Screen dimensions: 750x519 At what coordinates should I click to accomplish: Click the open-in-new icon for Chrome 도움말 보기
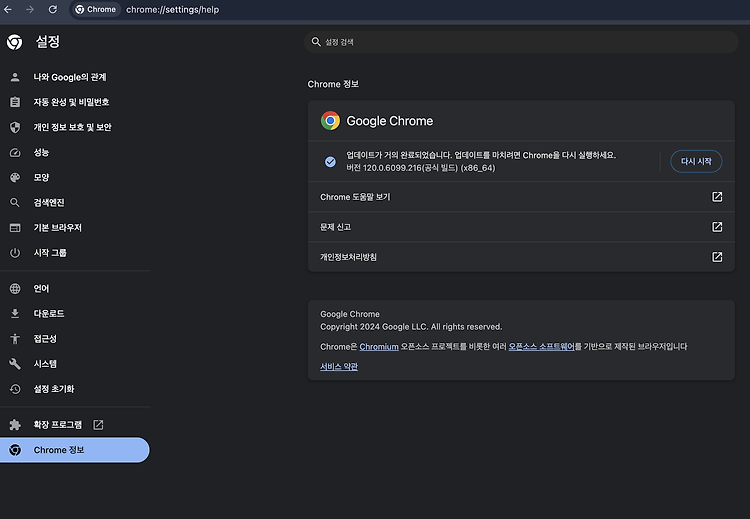[x=717, y=197]
